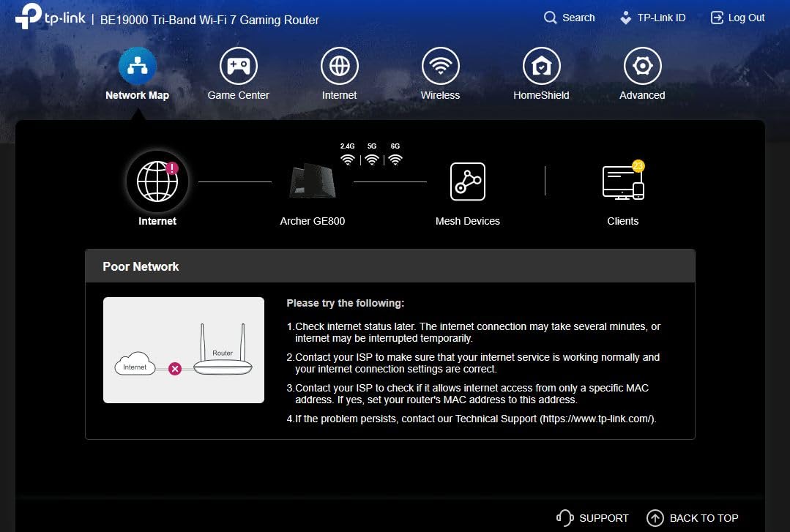Click the Mesh Devices label
The height and width of the screenshot is (532, 790).
pos(468,221)
